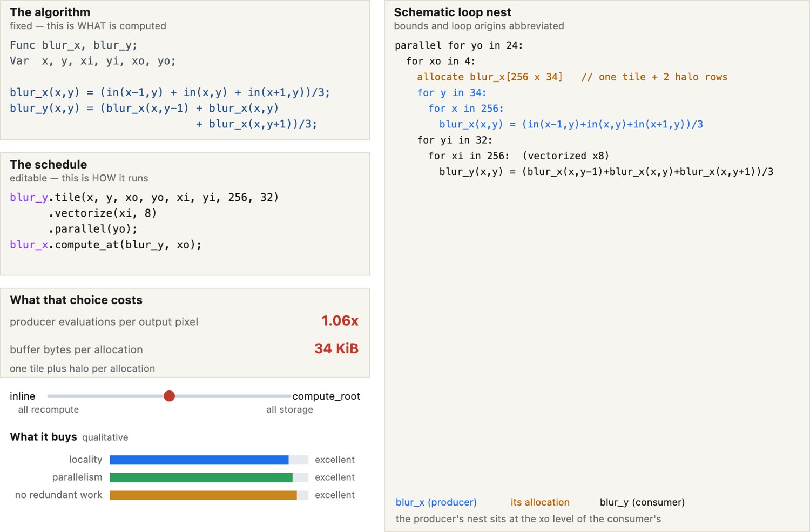Click the blue "for y in 34:" line
Image resolution: width=810 pixels, height=532 pixels.
pos(452,92)
